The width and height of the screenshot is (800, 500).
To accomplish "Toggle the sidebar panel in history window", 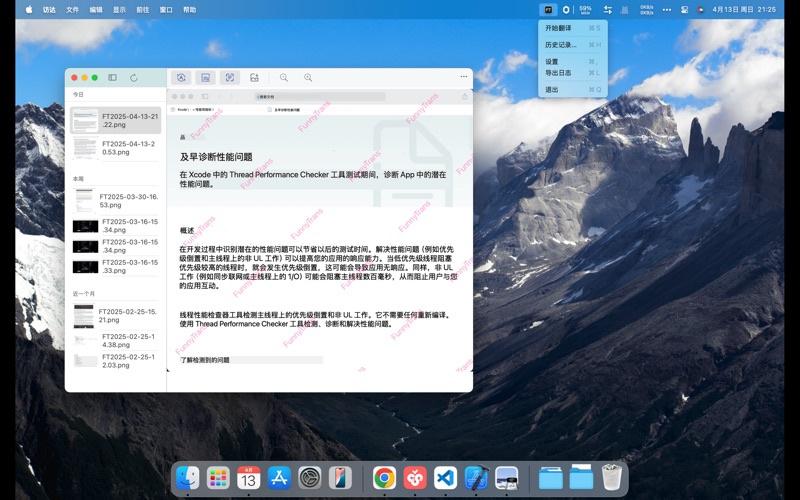I will click(x=112, y=77).
